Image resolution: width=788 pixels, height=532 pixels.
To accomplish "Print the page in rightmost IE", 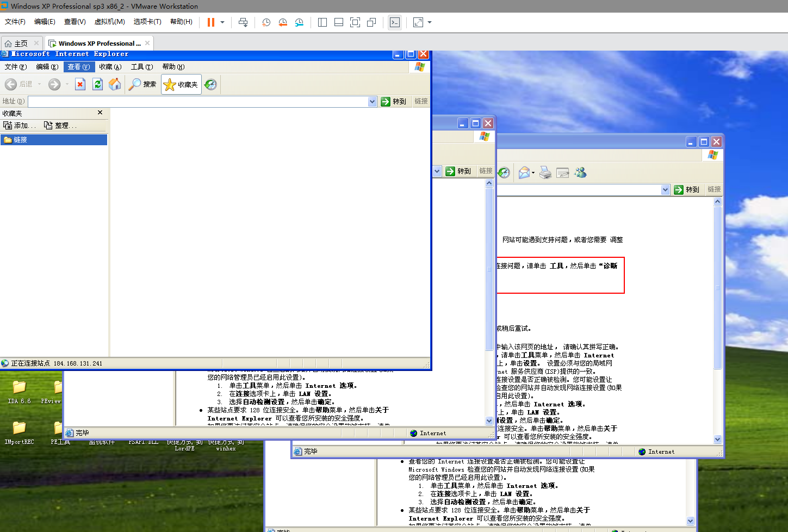I will tap(545, 172).
